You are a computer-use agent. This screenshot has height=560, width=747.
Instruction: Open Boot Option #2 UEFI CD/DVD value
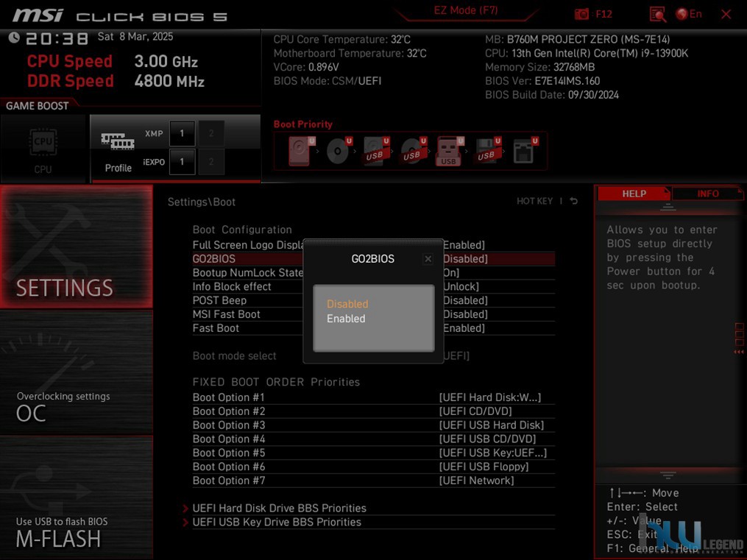475,411
